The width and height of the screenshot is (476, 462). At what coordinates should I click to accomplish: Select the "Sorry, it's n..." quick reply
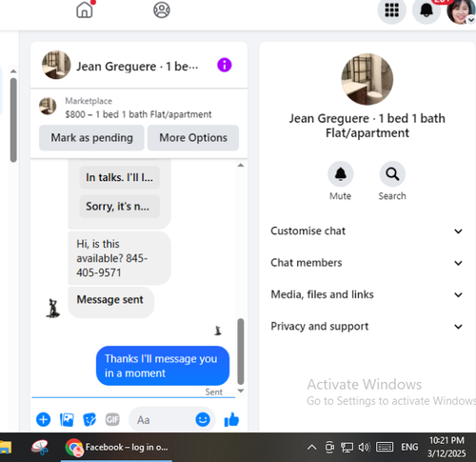[119, 207]
